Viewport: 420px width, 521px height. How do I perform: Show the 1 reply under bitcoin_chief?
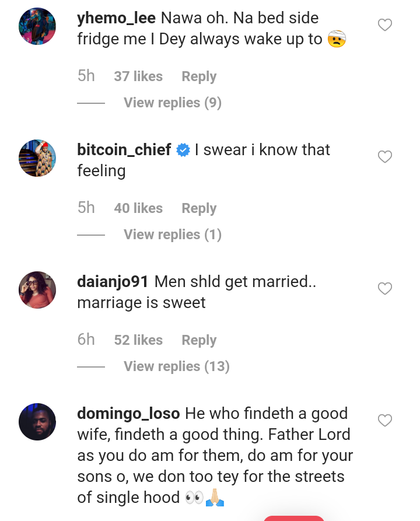pos(172,235)
